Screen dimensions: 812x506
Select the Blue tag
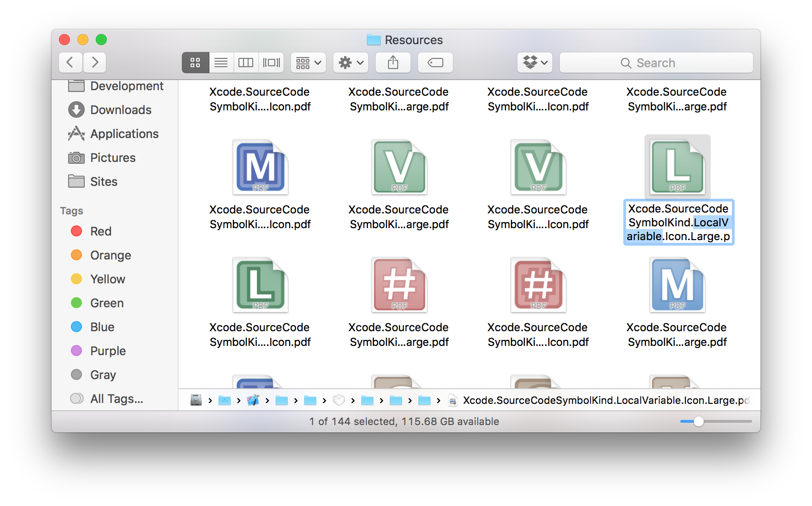(93, 327)
